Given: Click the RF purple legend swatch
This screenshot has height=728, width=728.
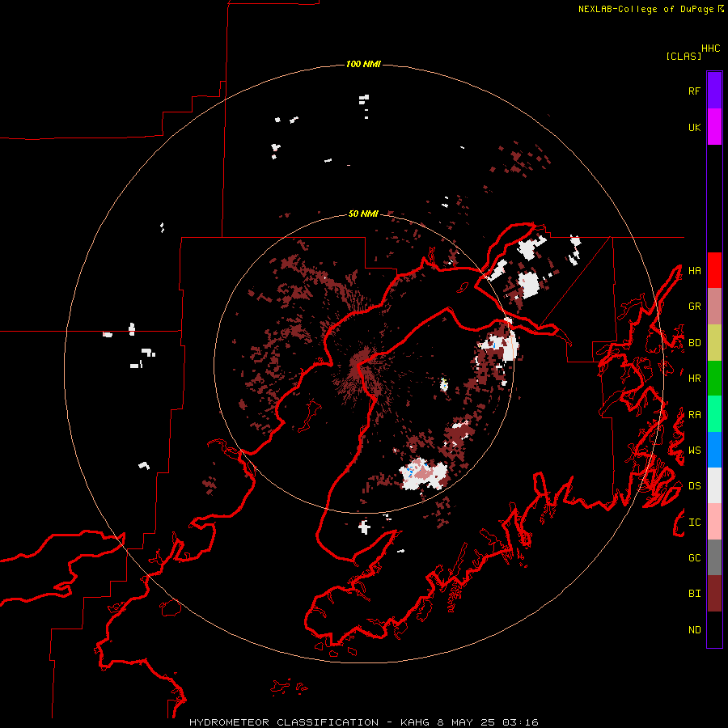Looking at the screenshot, I should [714, 91].
